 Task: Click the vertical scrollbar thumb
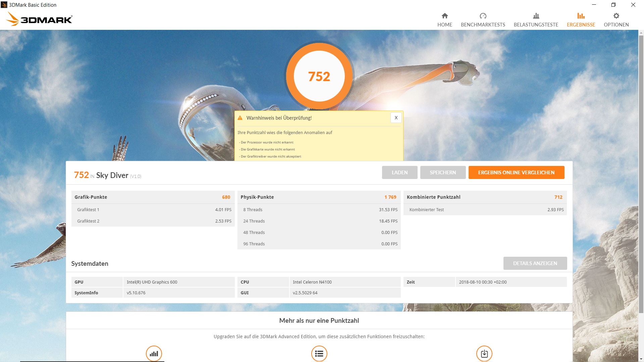pyautogui.click(x=641, y=174)
